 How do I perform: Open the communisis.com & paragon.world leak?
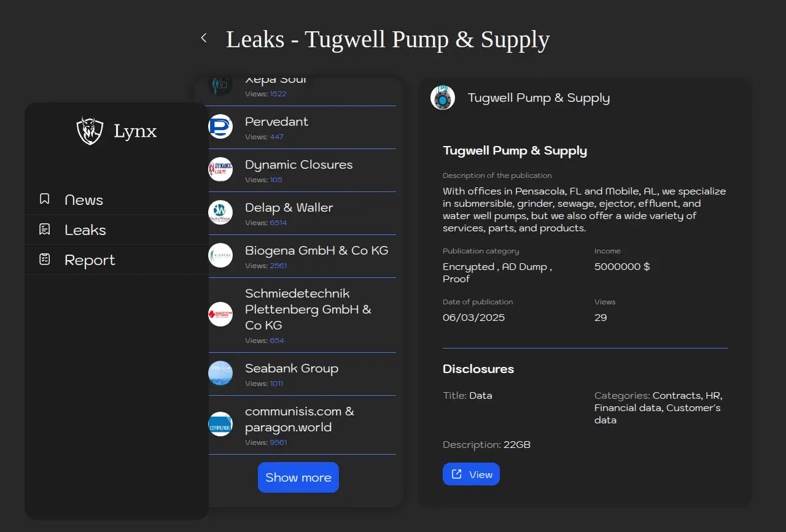point(300,420)
